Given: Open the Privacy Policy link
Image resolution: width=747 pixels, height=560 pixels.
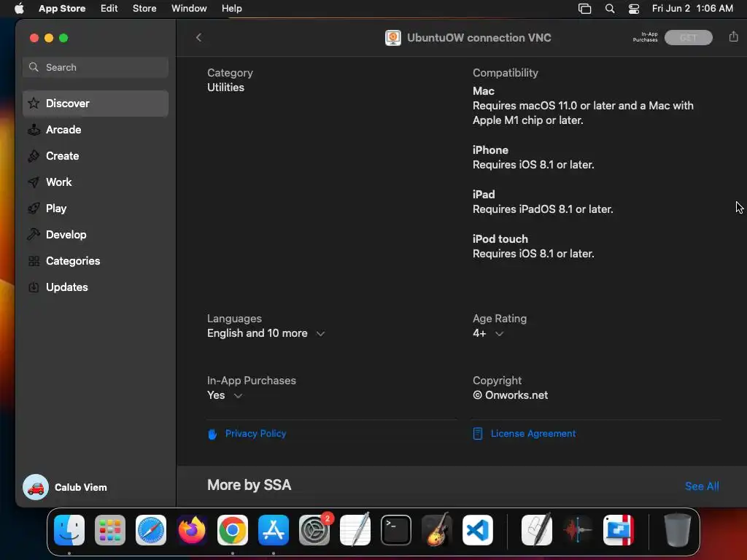Looking at the screenshot, I should tap(255, 433).
